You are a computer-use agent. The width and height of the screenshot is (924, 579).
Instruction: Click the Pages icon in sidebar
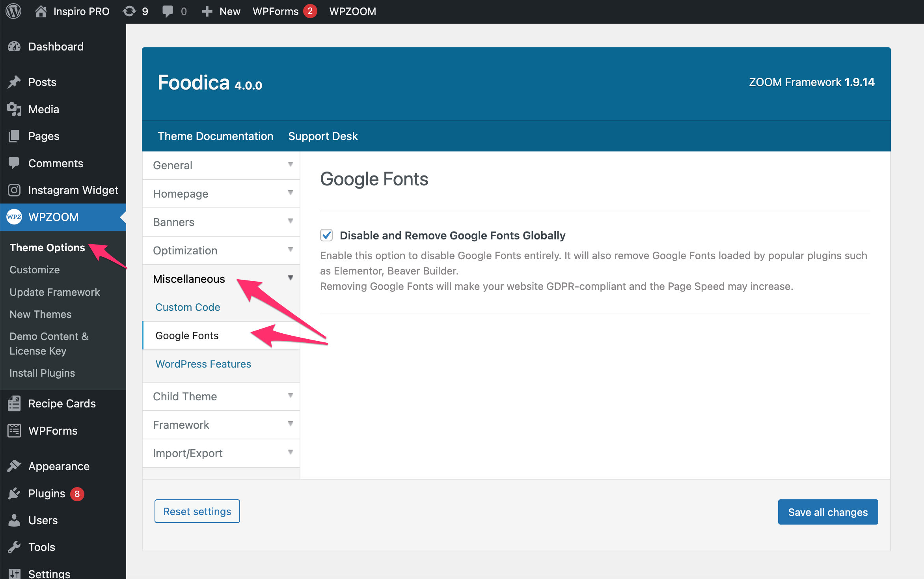tap(14, 136)
